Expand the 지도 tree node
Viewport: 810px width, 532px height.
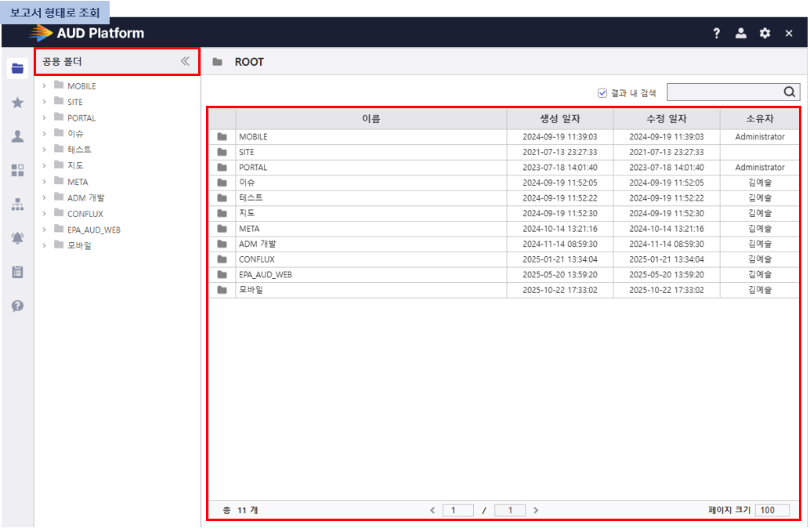click(x=45, y=166)
